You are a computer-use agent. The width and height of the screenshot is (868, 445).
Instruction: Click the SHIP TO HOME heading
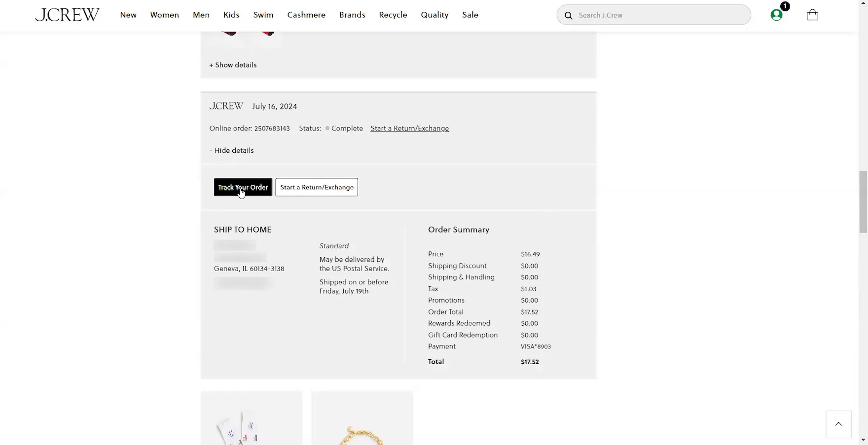coord(243,230)
